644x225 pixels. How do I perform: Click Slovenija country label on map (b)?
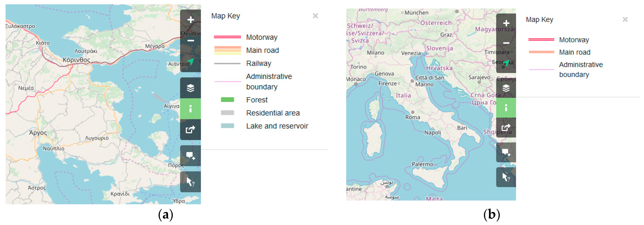coord(439,48)
